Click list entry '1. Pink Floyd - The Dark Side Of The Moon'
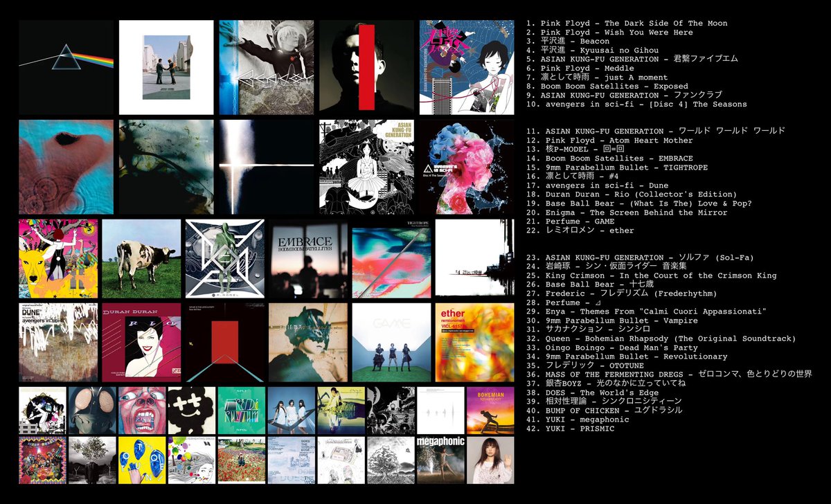The image size is (831, 504). pyautogui.click(x=627, y=23)
